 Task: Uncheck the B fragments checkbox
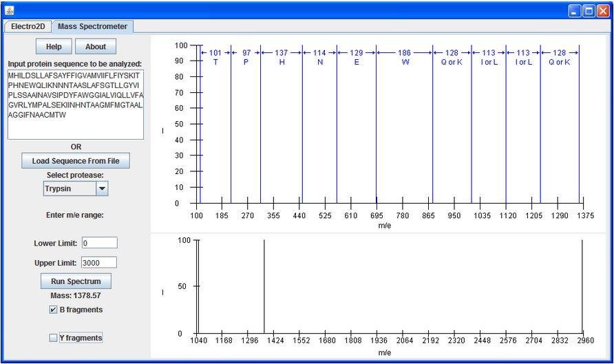click(x=53, y=310)
